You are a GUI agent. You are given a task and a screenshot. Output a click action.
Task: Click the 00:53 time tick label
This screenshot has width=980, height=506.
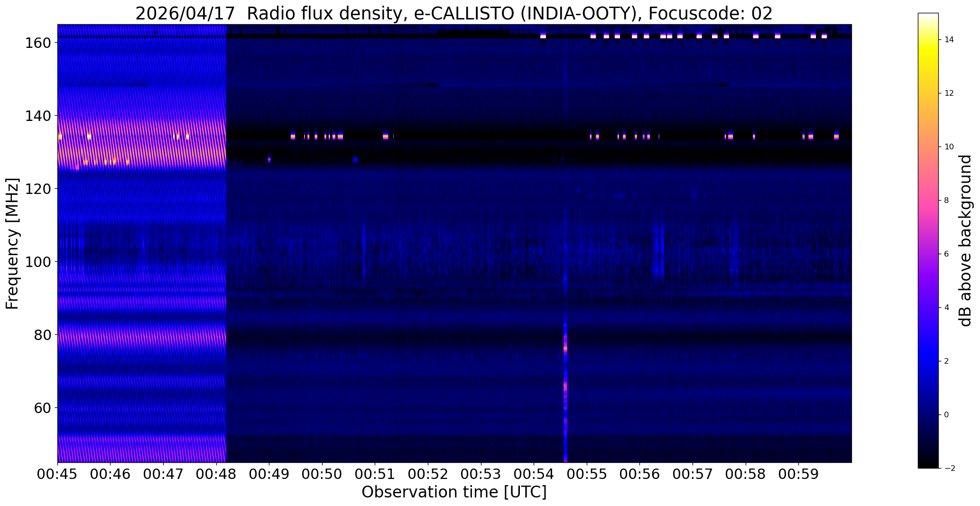pos(481,474)
